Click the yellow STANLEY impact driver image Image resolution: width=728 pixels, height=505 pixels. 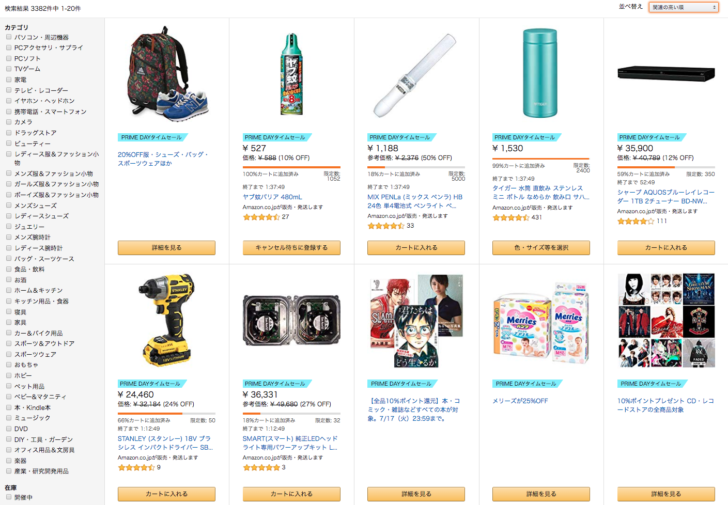pyautogui.click(x=166, y=319)
